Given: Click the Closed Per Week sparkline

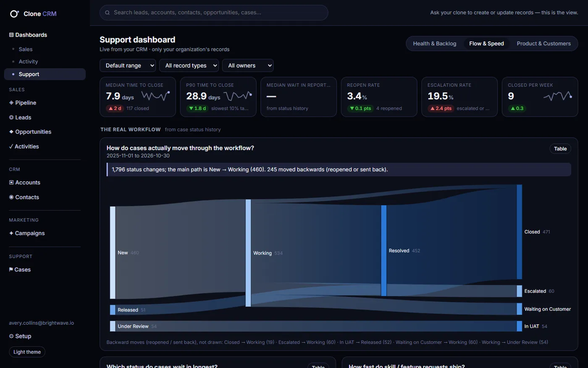Looking at the screenshot, I should [558, 96].
